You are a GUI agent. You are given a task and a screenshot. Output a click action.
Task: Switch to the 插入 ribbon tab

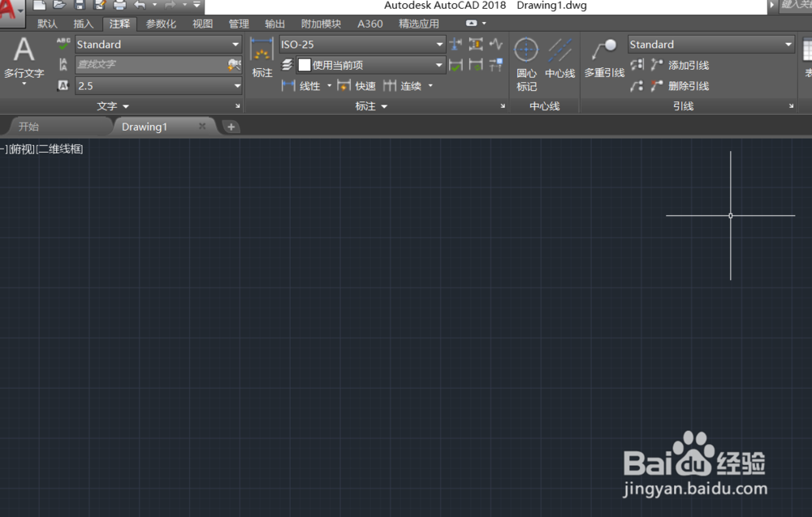84,24
